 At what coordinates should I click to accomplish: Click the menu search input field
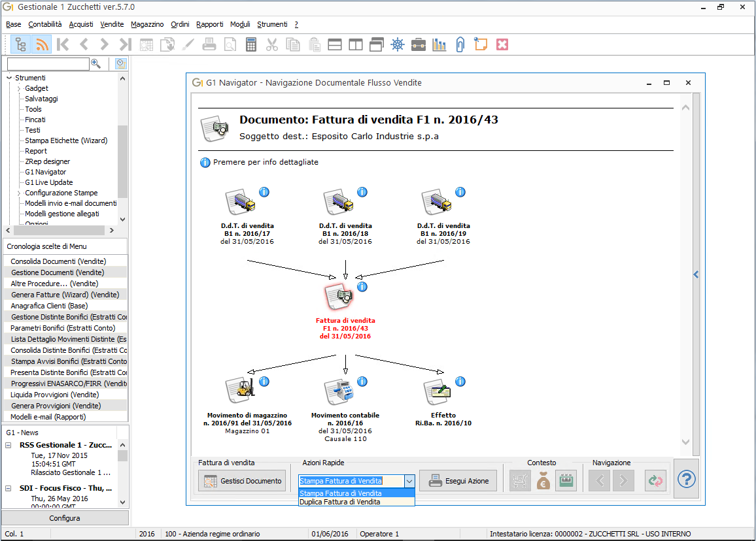coord(48,63)
